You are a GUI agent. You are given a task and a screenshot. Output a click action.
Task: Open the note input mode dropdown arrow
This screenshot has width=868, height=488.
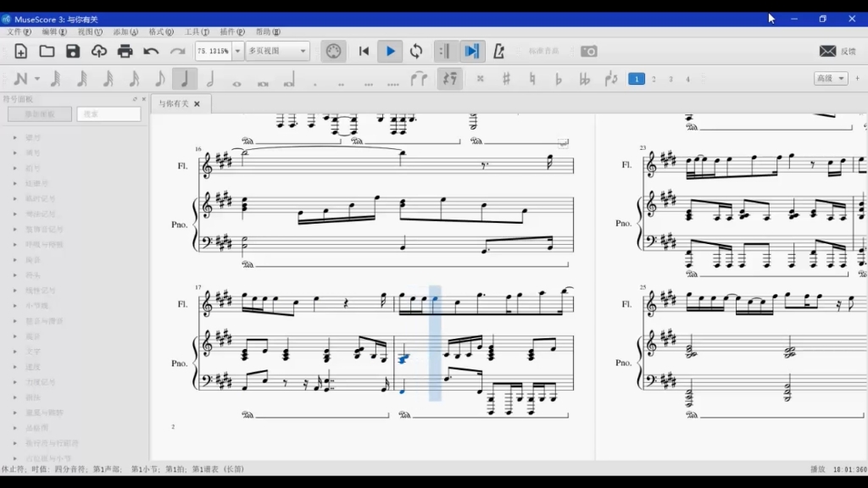click(37, 79)
